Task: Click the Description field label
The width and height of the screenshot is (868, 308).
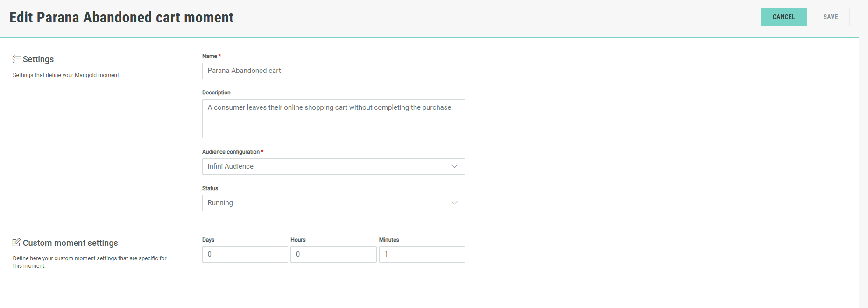Action: pyautogui.click(x=216, y=93)
